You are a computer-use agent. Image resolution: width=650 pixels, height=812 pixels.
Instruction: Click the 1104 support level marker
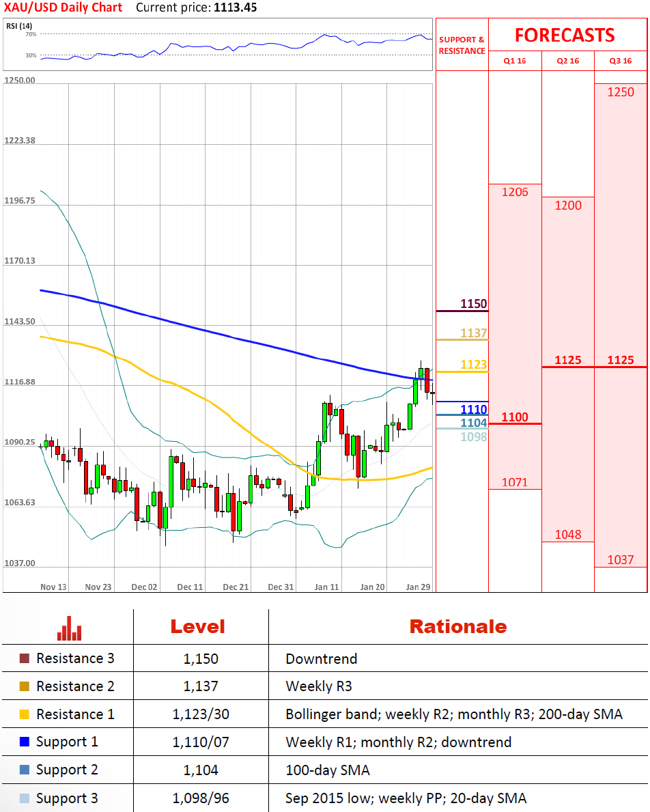point(474,423)
